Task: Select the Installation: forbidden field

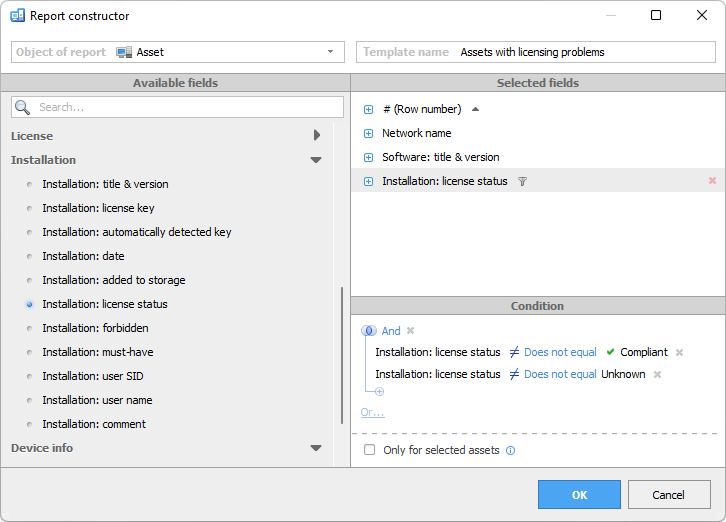Action: [95, 328]
